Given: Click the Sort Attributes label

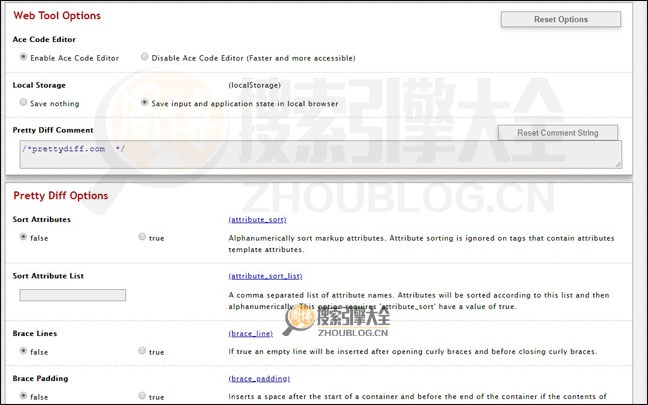Looking at the screenshot, I should (42, 219).
